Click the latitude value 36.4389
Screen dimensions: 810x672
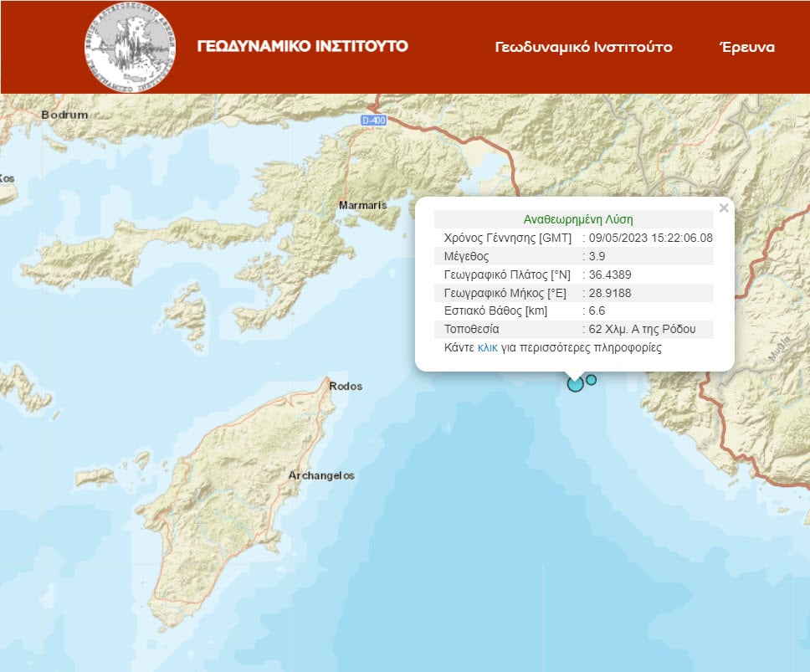pos(610,274)
